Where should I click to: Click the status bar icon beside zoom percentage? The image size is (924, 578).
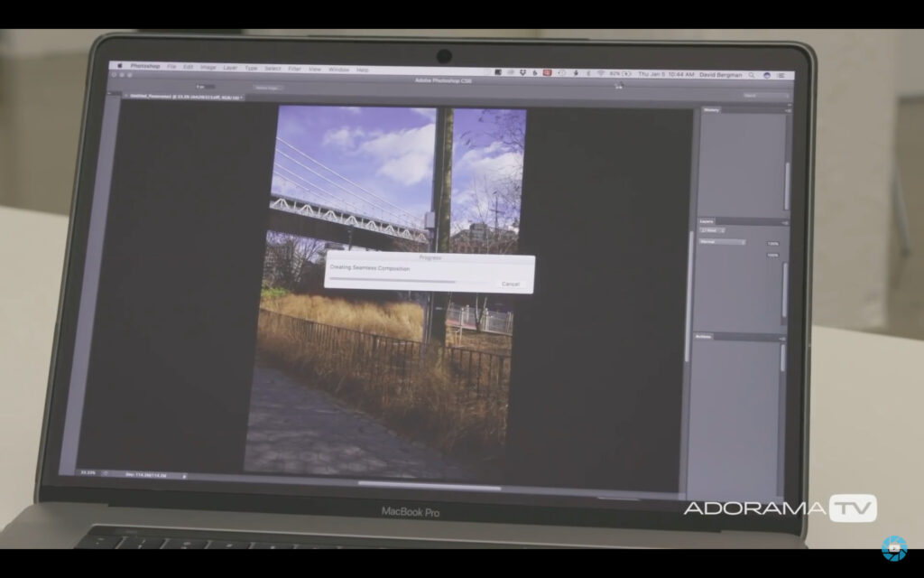[106, 472]
